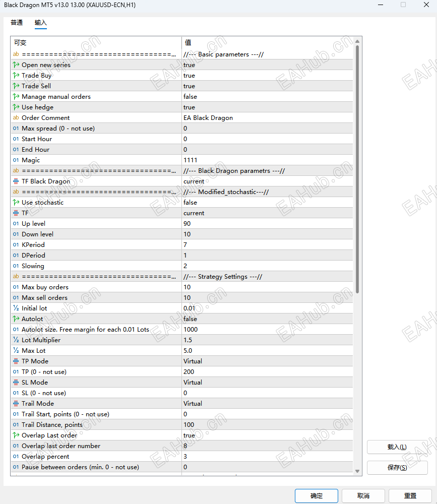Screen dimensions: 437x504
Task: Click the integer icon beside End Hour
Action: coord(16,150)
